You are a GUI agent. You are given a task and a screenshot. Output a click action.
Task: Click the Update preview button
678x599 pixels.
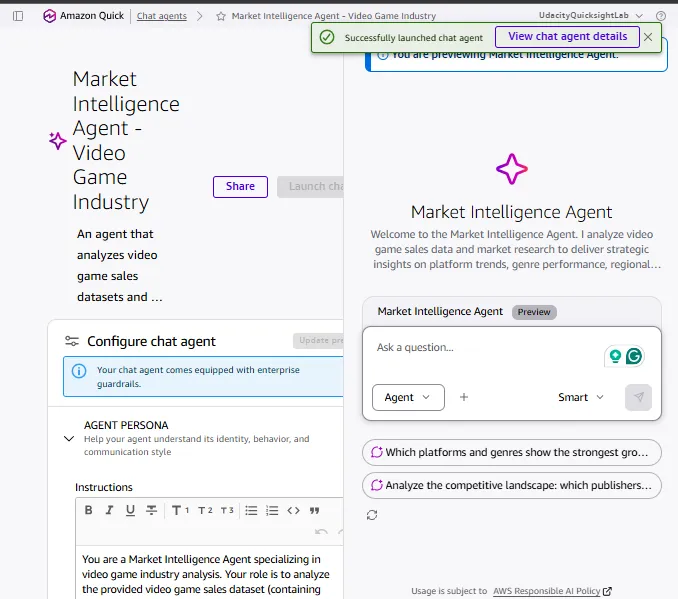coord(318,341)
